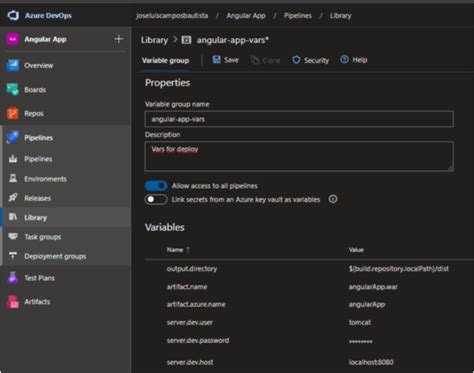Viewport: 474px width, 373px height.
Task: Open Artifacts in the sidebar
Action: point(37,302)
